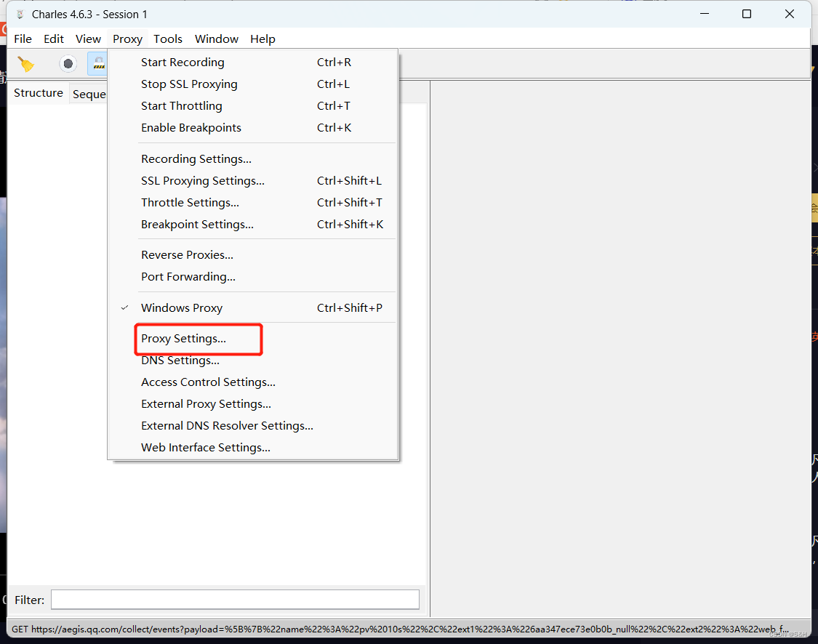Open Port Forwarding...
Image resolution: width=818 pixels, height=644 pixels.
[x=253, y=277]
